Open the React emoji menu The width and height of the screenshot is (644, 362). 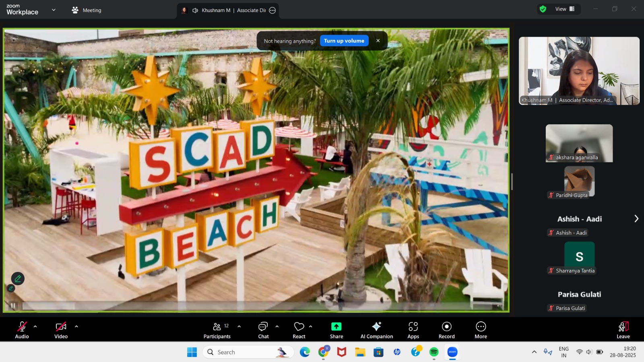tap(299, 330)
